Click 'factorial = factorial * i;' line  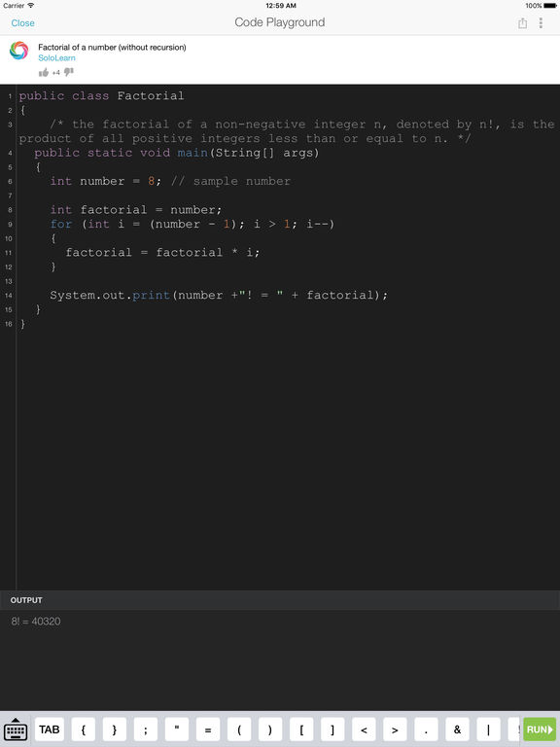163,253
